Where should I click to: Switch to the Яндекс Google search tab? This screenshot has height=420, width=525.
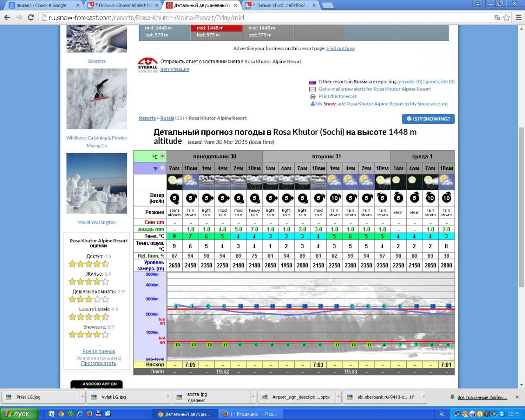click(42, 5)
